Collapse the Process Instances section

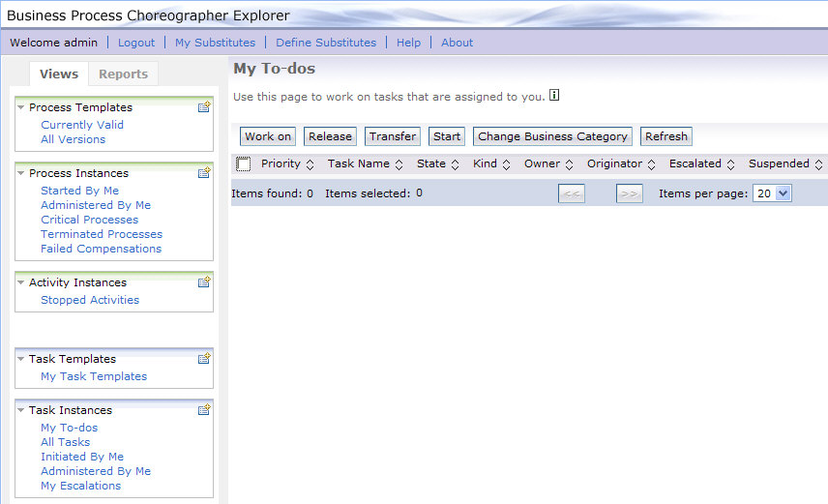pyautogui.click(x=21, y=173)
